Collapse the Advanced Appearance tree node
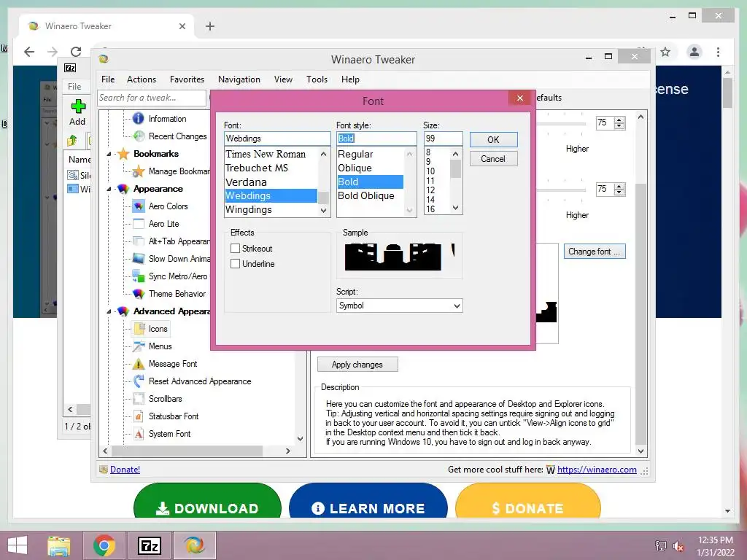 click(x=109, y=311)
